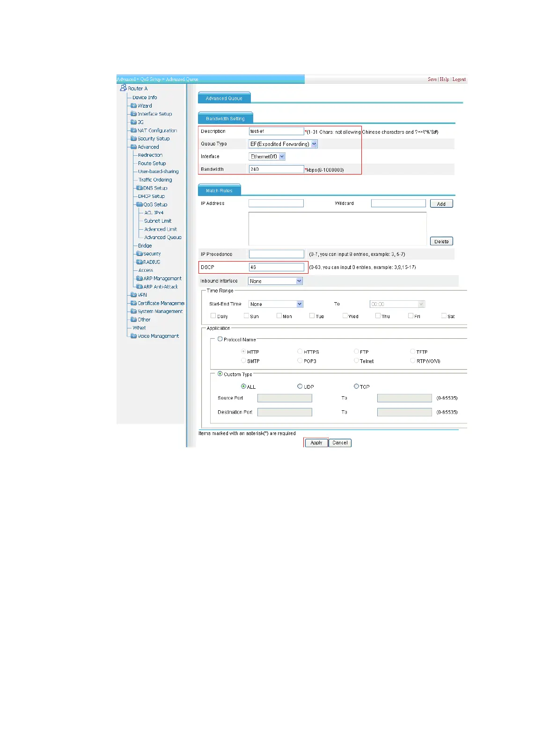Open the Certificate Management folder icon
Screen dimensions: 557x756
(133, 303)
